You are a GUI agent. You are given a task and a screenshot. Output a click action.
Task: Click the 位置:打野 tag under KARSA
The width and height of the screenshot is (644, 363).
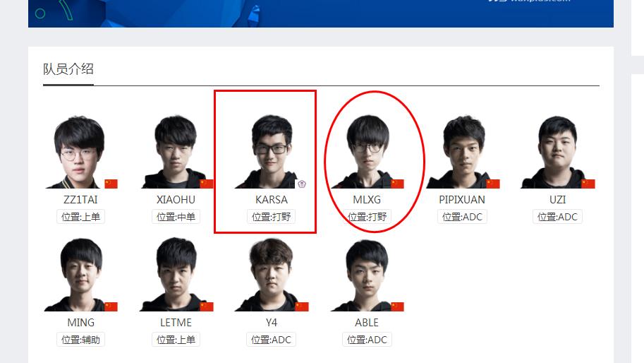click(271, 217)
